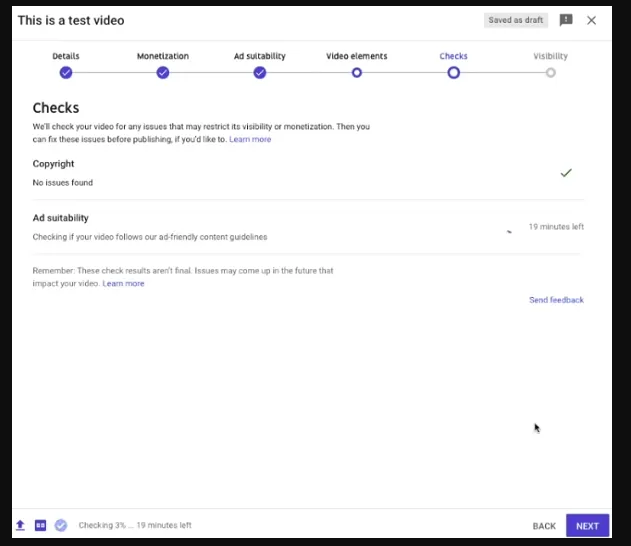This screenshot has height=546, width=631.
Task: Click the Details step circle
Action: click(x=66, y=73)
